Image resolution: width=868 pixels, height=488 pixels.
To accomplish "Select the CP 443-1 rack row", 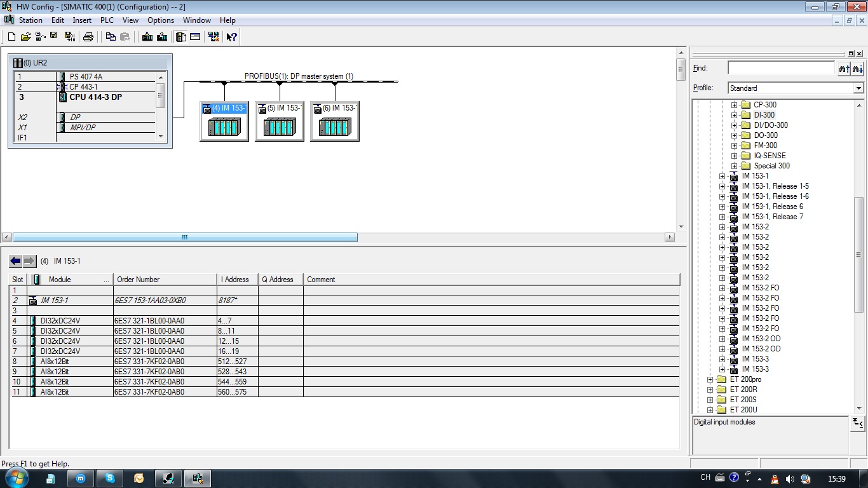I will 86,87.
